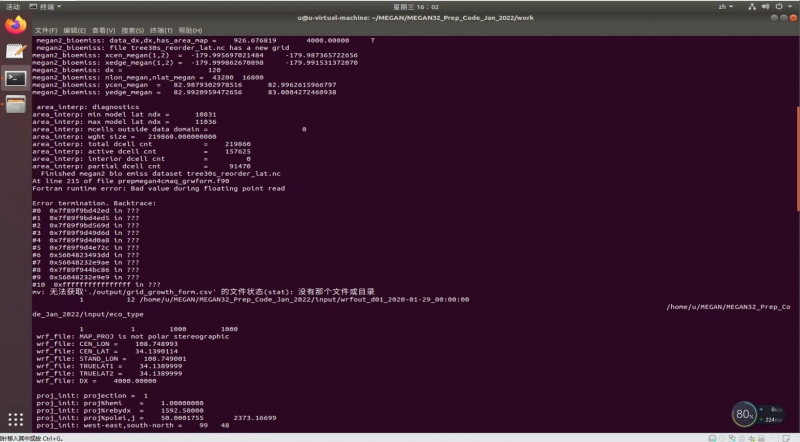Click the network status icon in top bar
Viewport: 800px width, 442px height.
click(x=753, y=6)
